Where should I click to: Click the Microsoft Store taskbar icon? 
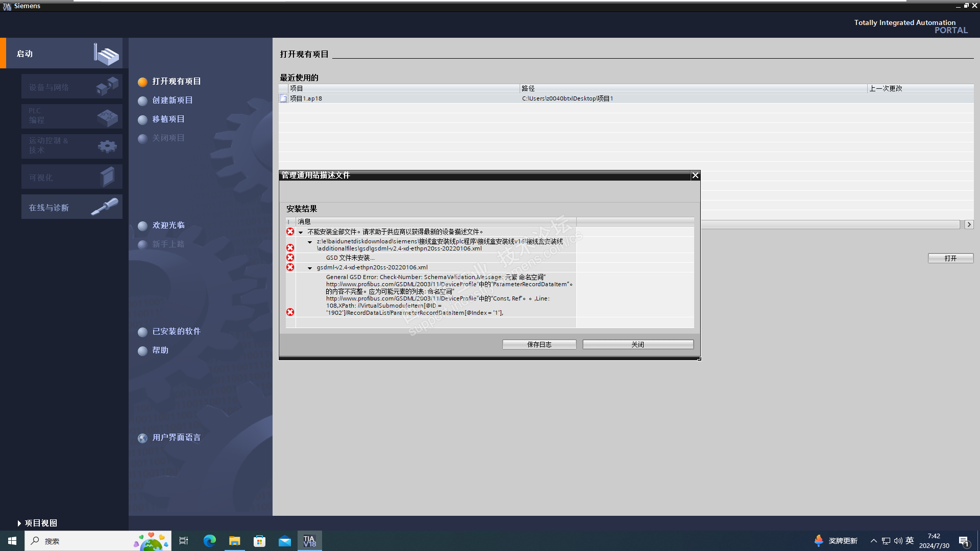click(x=259, y=541)
